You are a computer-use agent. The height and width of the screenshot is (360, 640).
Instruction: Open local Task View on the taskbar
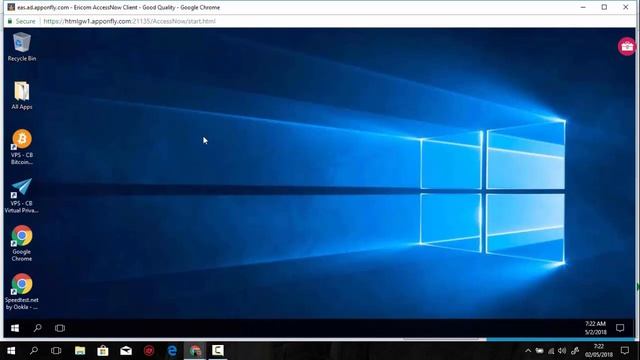pos(56,351)
